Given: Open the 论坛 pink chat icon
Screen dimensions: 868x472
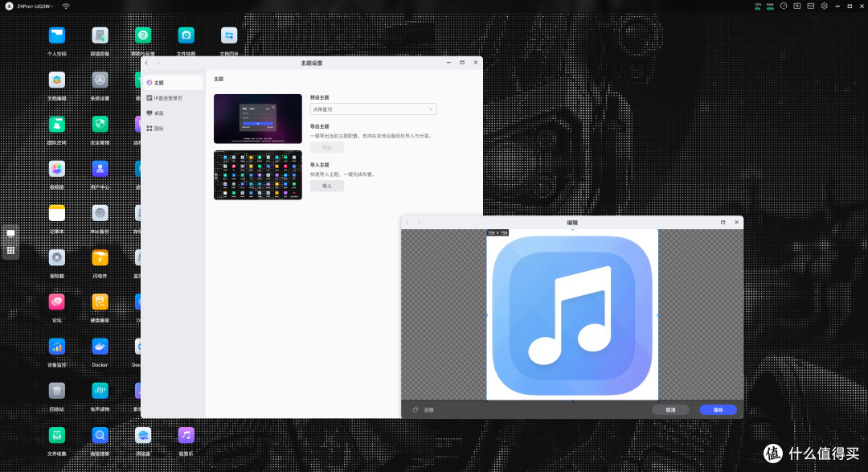Looking at the screenshot, I should pos(56,302).
